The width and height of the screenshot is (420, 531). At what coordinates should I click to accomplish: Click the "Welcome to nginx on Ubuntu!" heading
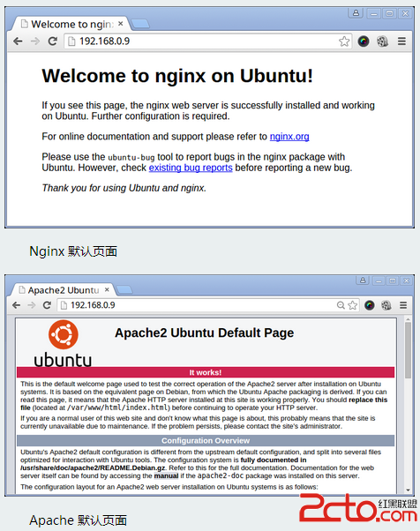tap(177, 76)
